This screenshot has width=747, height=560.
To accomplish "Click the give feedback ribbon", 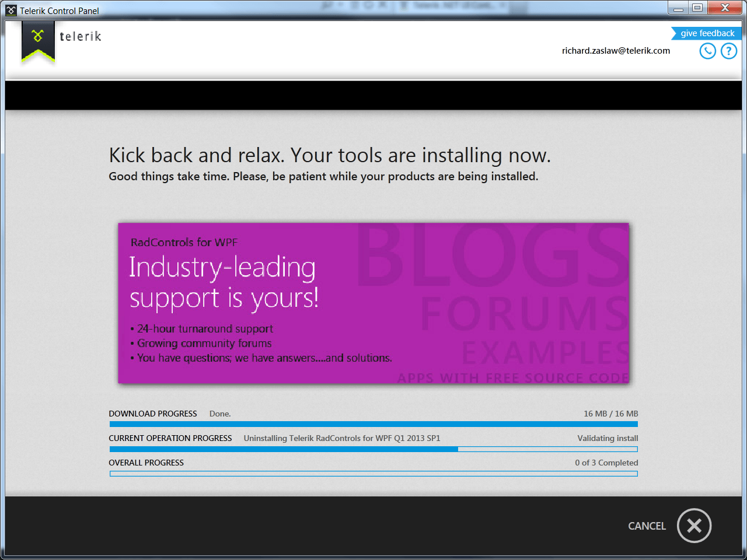I will coord(707,33).
